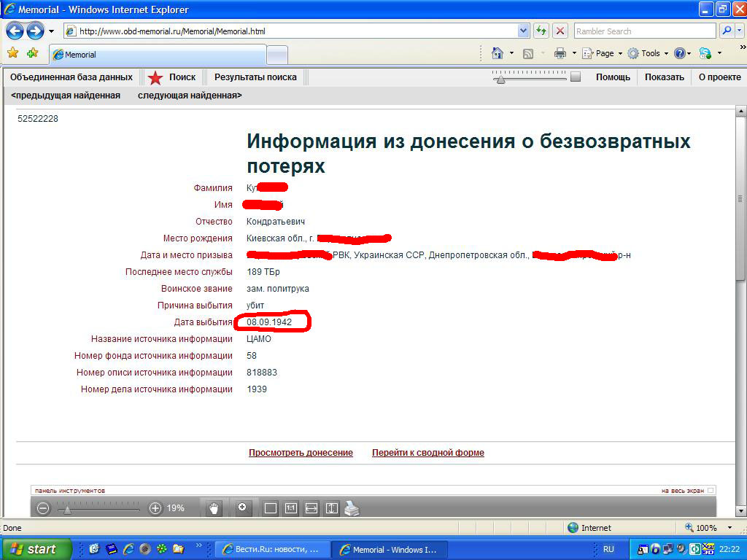
Task: Open the address bar history dropdown
Action: pos(523,31)
